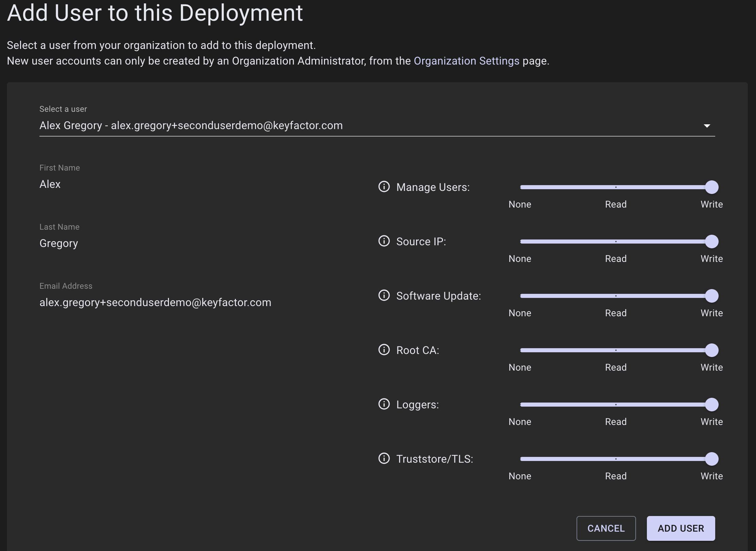Set Loggers permission to Read
The width and height of the screenshot is (756, 551).
coord(616,405)
